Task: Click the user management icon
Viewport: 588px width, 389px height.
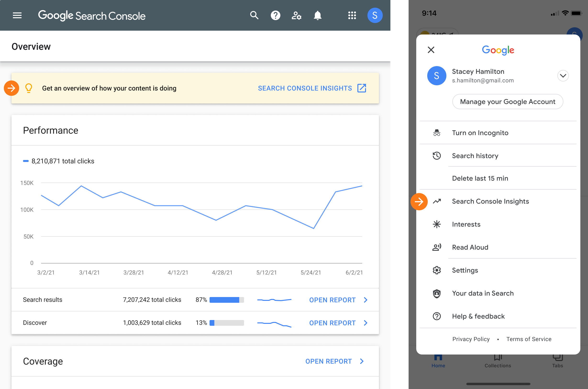Action: 296,15
